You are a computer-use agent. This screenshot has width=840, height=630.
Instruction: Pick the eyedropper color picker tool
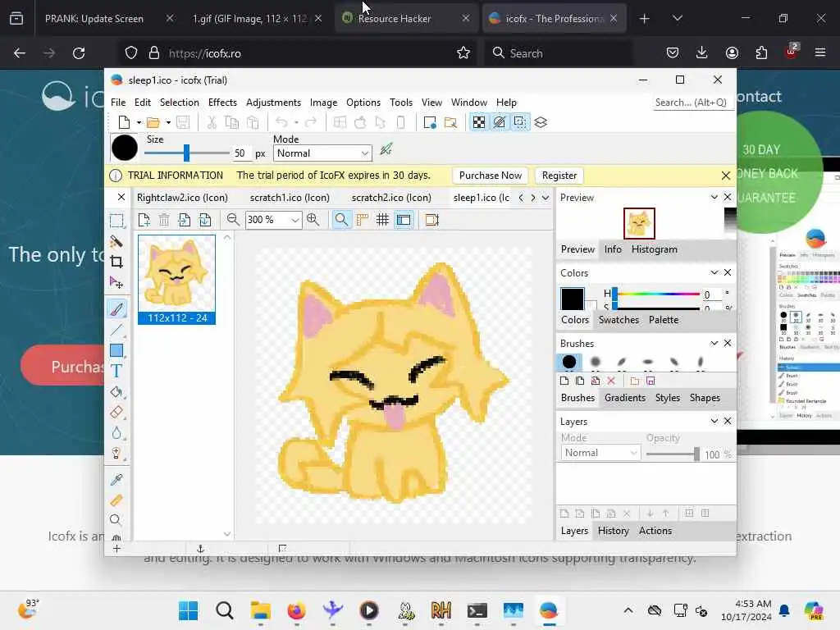(116, 479)
